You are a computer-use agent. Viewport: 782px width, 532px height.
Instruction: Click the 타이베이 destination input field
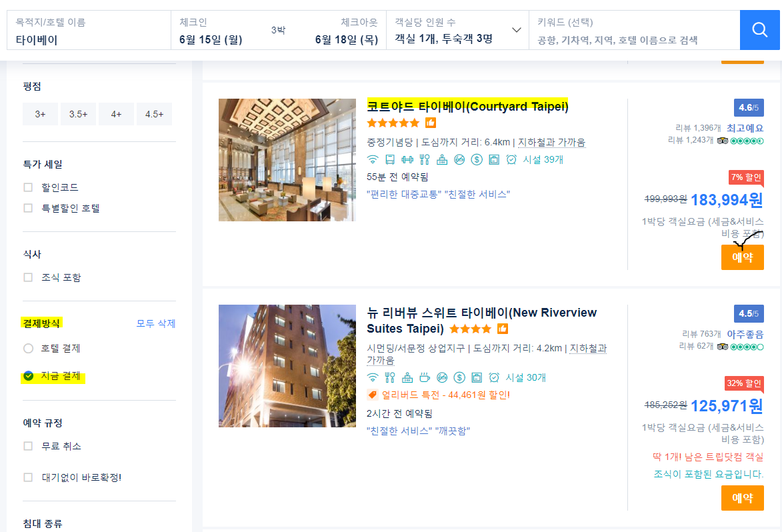coord(89,30)
